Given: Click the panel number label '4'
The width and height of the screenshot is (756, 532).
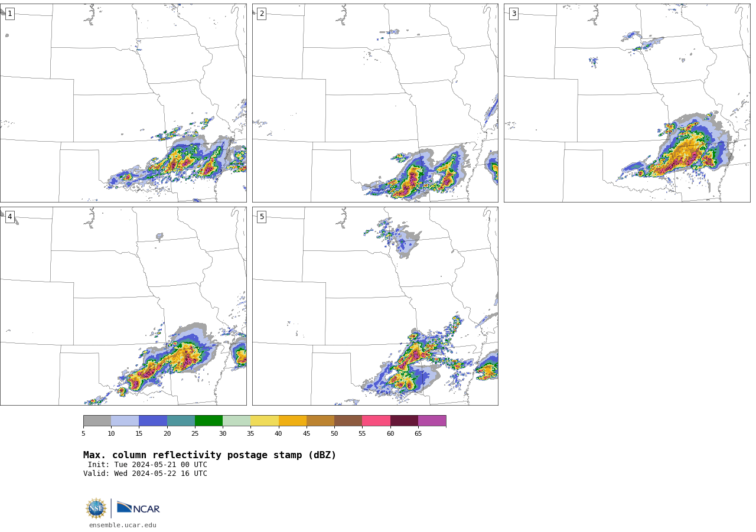Looking at the screenshot, I should point(9,217).
